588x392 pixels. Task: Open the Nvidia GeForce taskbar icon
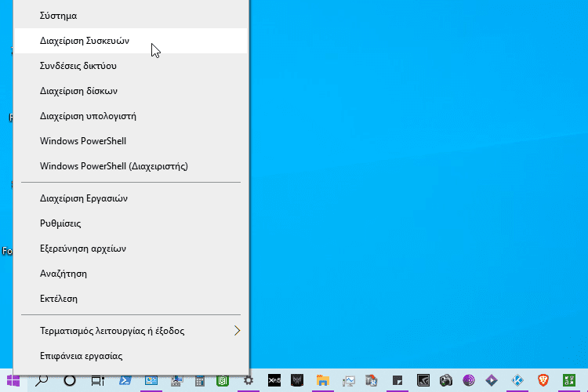tap(423, 381)
